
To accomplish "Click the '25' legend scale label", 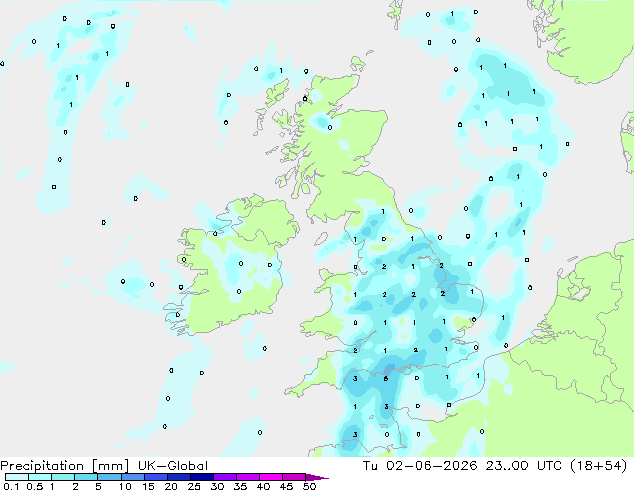I will [x=194, y=486].
